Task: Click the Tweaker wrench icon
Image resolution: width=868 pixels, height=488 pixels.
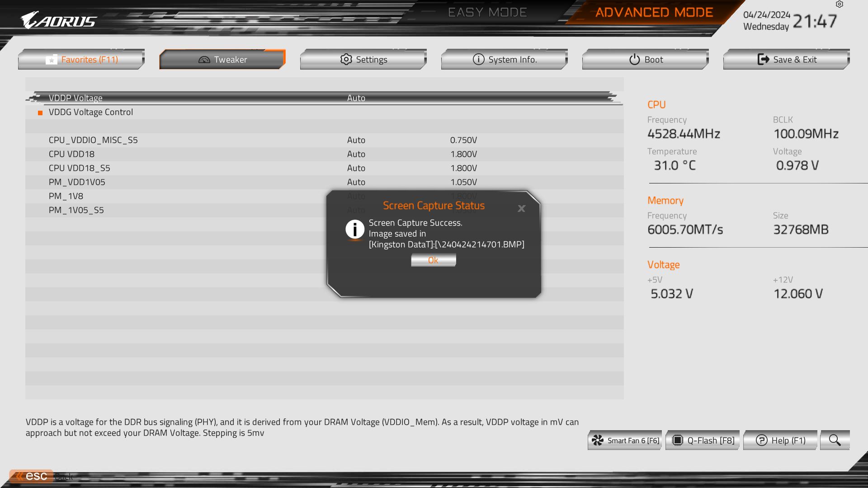Action: coord(203,59)
